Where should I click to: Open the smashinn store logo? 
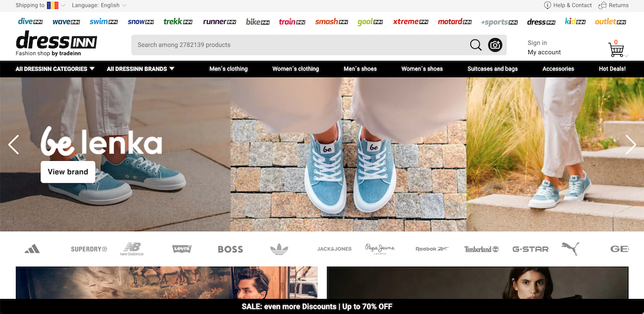pos(331,21)
